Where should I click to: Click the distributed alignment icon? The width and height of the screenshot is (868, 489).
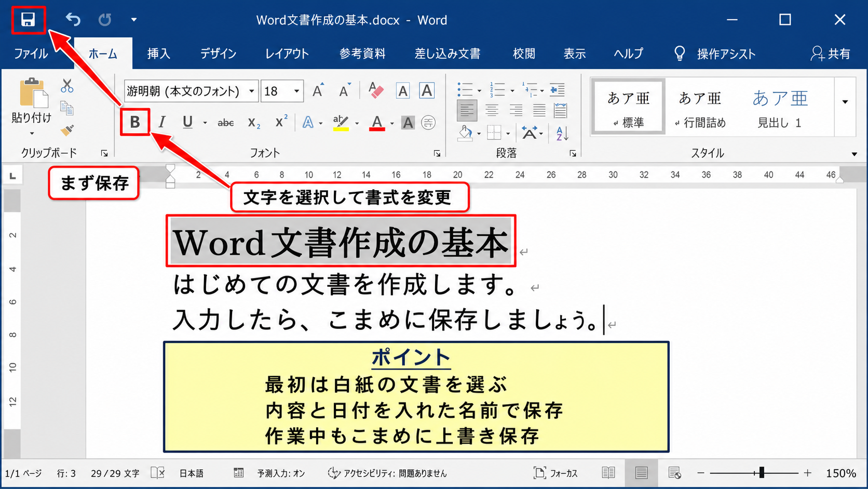[x=561, y=110]
